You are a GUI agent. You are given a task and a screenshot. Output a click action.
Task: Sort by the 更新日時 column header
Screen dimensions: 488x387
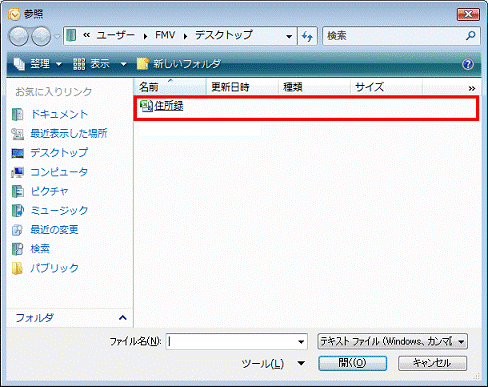242,87
